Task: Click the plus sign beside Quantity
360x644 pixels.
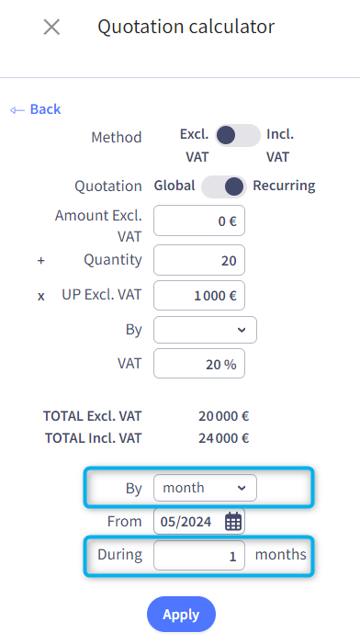Action: click(41, 260)
